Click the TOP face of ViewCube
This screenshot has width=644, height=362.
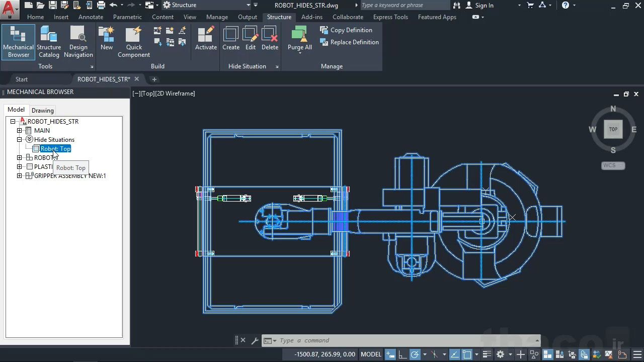(x=613, y=129)
